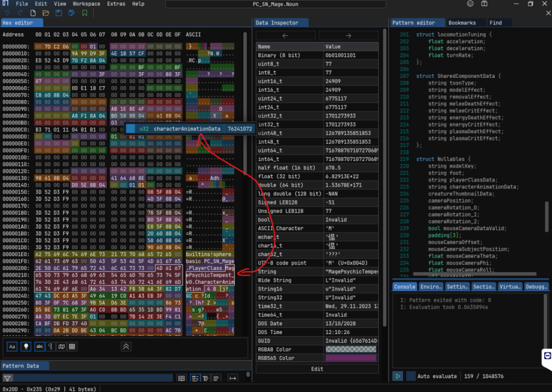Click the Open File folder icon
This screenshot has height=392, width=552.
coord(46,13)
